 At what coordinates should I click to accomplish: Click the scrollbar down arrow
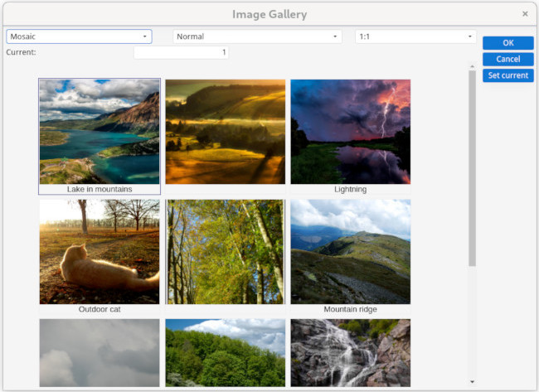tap(472, 382)
